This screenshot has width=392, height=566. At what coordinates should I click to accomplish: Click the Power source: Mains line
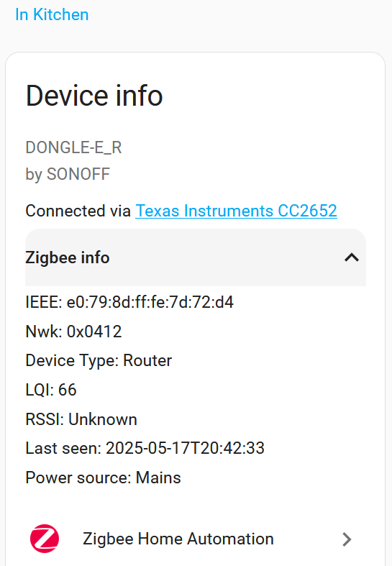pyautogui.click(x=103, y=478)
